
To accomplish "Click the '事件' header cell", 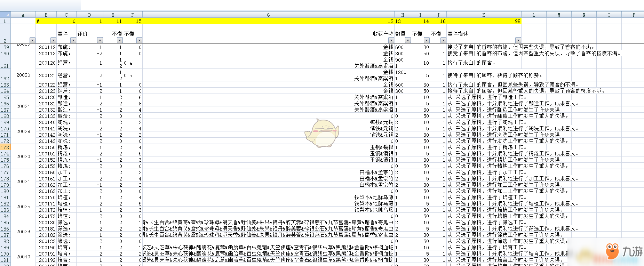I will coord(66,34).
